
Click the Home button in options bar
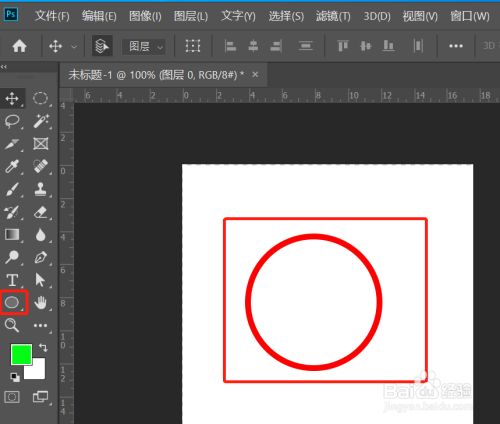19,46
